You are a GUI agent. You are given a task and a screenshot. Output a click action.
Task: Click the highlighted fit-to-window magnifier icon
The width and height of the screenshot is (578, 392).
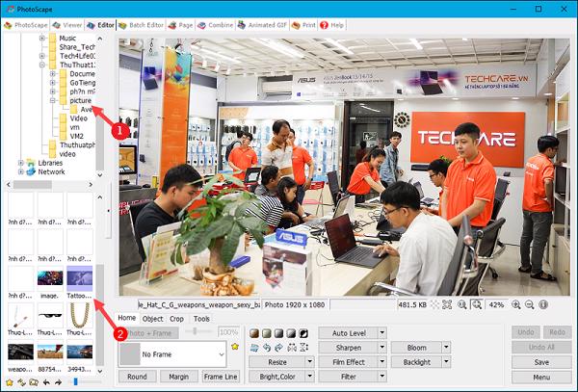click(477, 304)
